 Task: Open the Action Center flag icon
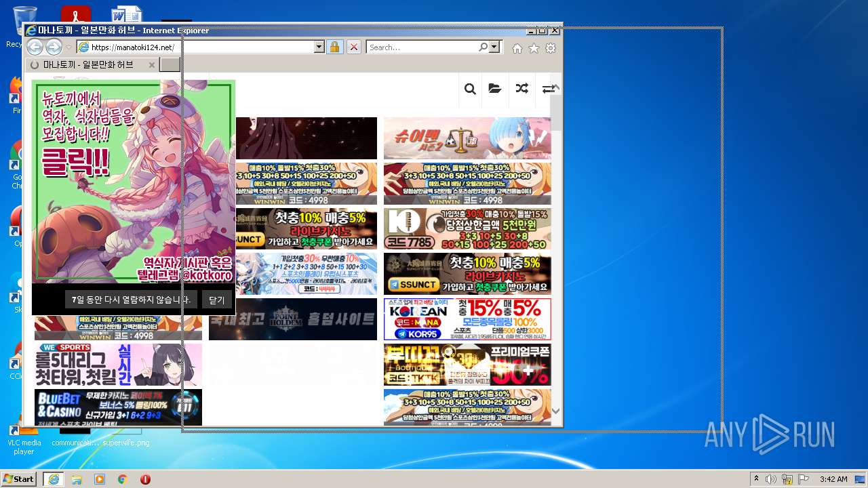point(804,479)
